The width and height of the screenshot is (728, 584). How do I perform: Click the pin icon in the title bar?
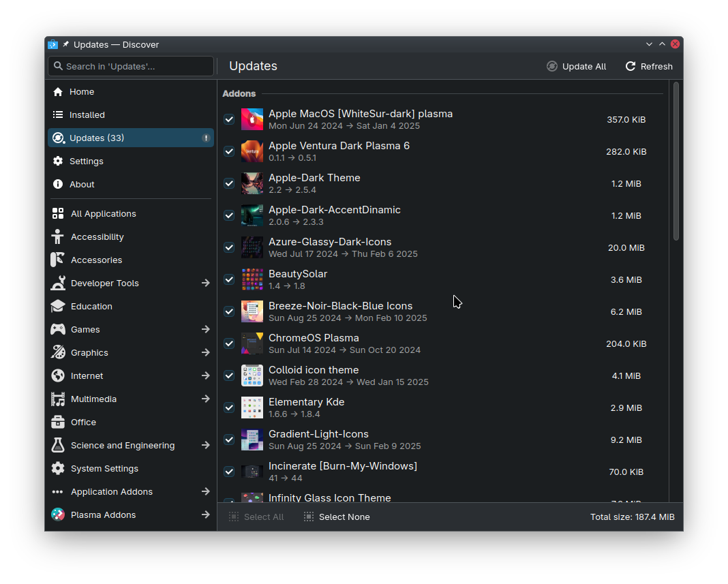pyautogui.click(x=66, y=44)
